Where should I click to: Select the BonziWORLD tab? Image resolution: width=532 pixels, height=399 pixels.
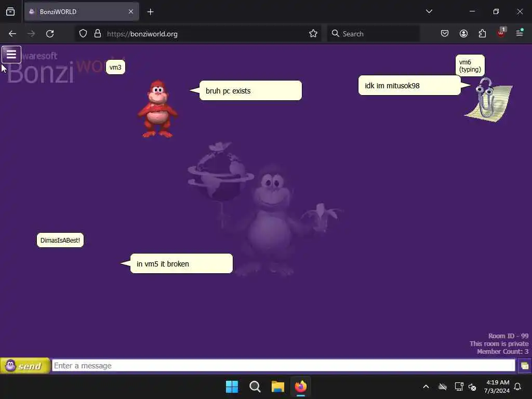(82, 11)
